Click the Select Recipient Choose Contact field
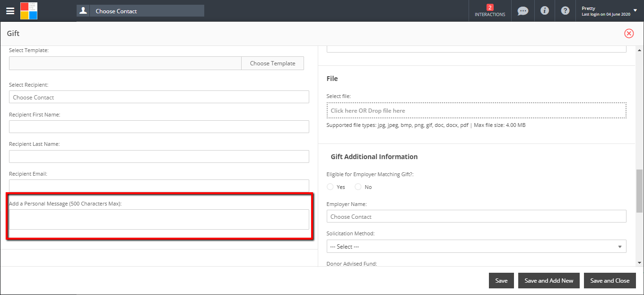The height and width of the screenshot is (295, 644). [159, 97]
